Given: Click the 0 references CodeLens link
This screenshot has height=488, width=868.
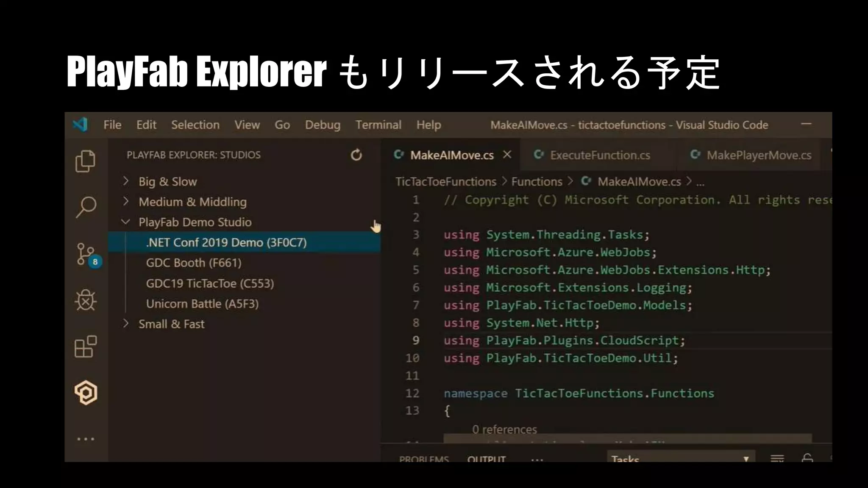Looking at the screenshot, I should pyautogui.click(x=504, y=429).
